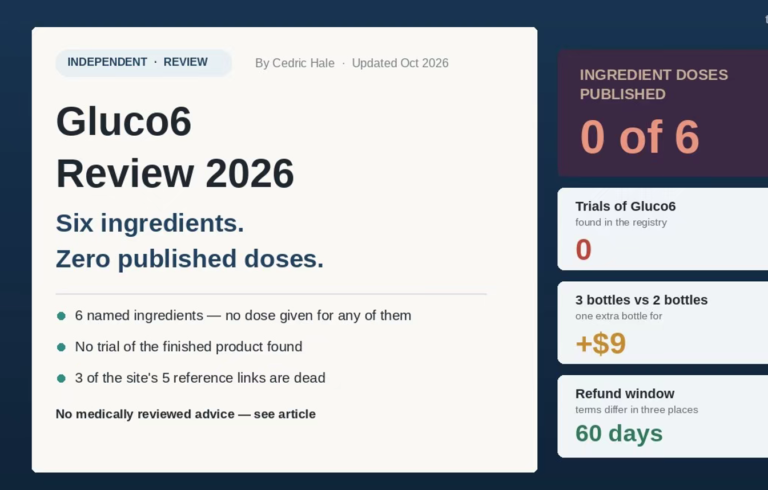Click No medically reviewed advice — see article
Viewport: 768px width, 490px height.
click(x=186, y=414)
